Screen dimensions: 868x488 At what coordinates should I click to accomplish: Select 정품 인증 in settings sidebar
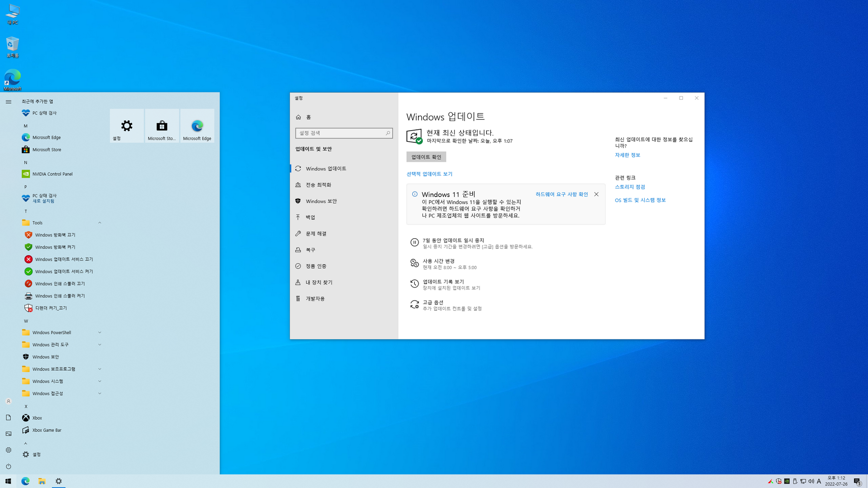(x=344, y=266)
